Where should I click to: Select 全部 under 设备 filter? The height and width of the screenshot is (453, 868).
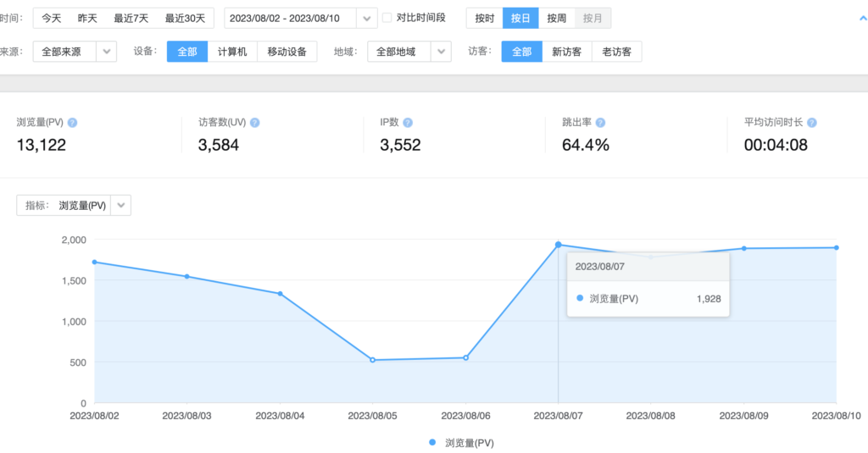pyautogui.click(x=187, y=52)
